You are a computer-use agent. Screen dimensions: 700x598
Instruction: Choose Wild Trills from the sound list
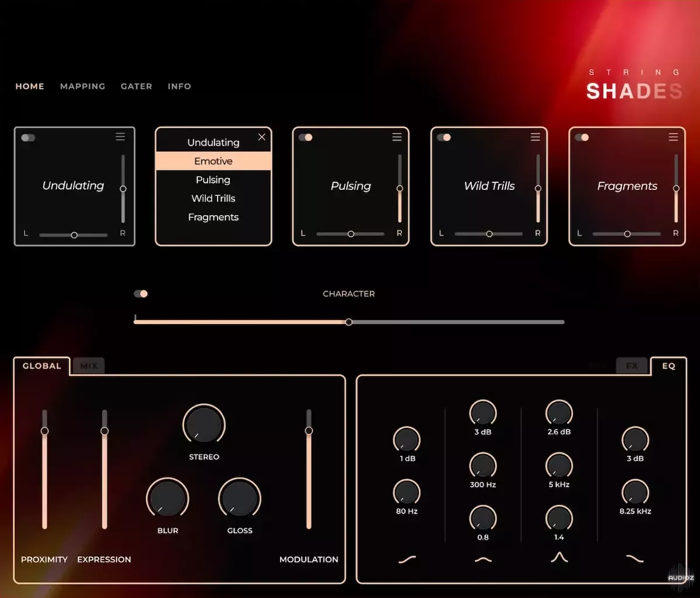pyautogui.click(x=213, y=199)
